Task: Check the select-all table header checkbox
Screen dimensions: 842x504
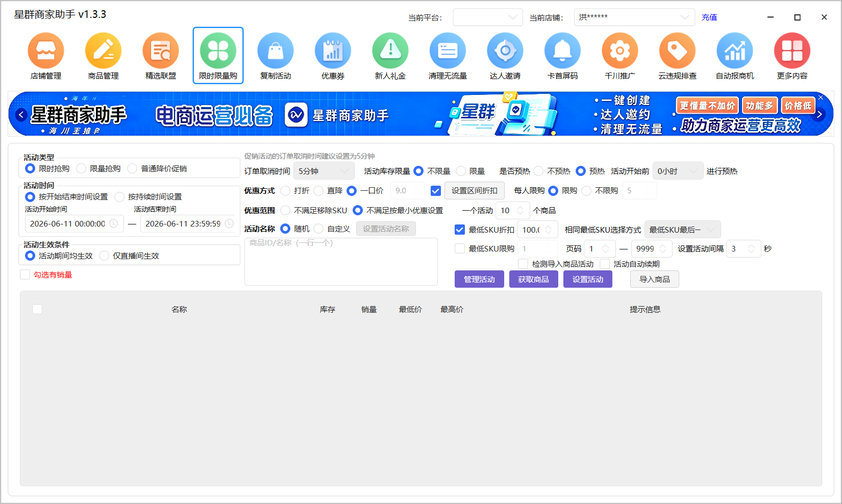Action: [x=37, y=309]
